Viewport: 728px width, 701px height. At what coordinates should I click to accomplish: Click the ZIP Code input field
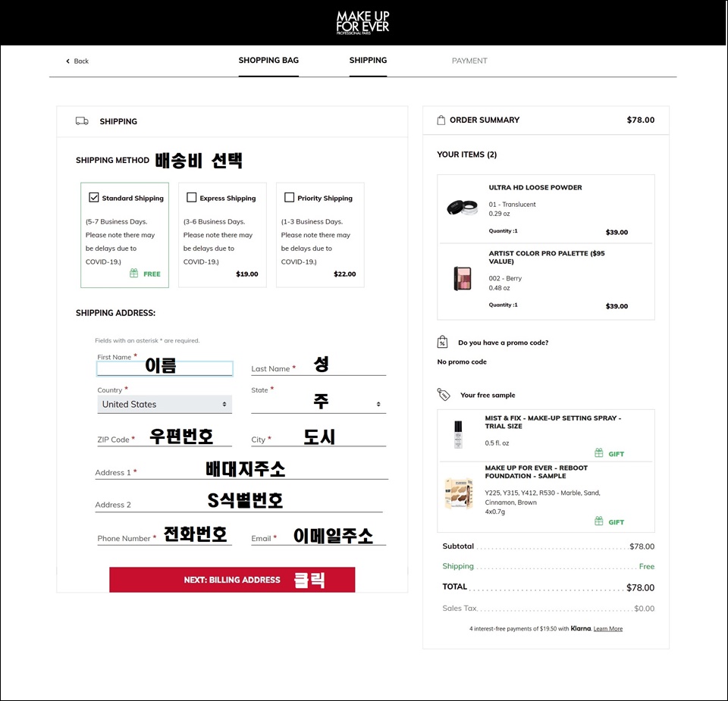(x=165, y=439)
